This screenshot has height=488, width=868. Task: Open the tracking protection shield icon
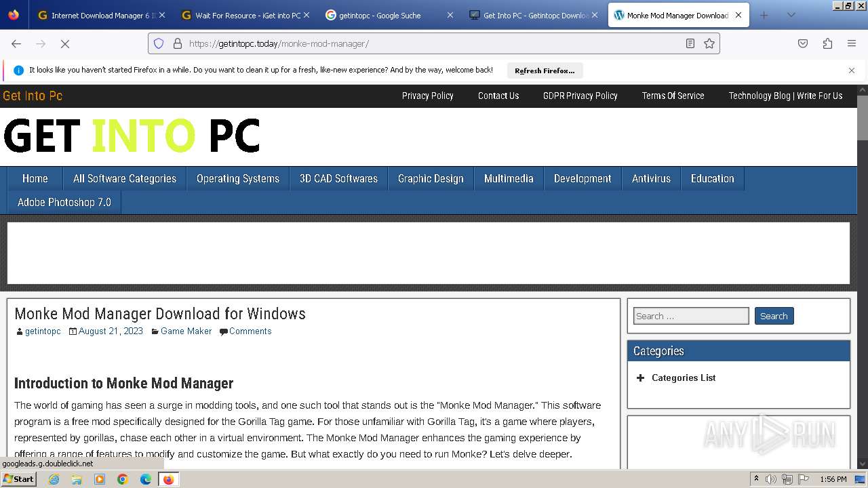(159, 43)
